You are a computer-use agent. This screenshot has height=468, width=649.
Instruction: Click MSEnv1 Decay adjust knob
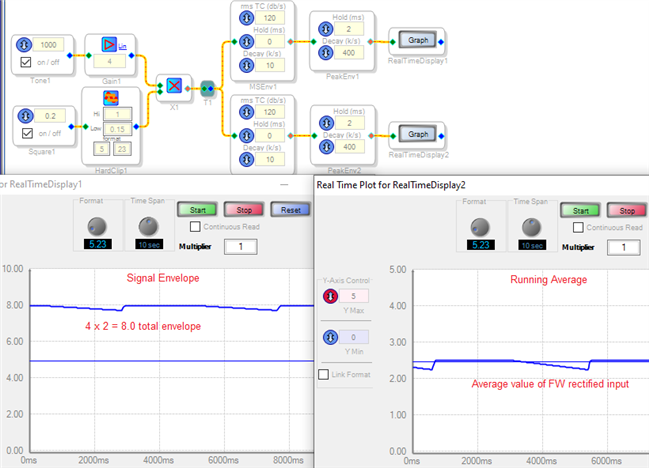click(247, 65)
